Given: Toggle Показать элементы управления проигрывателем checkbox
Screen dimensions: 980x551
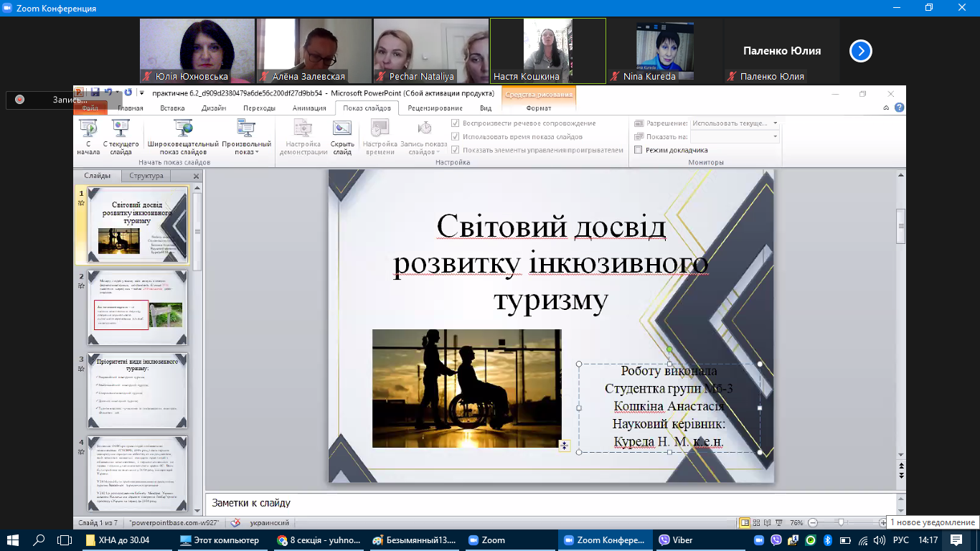Looking at the screenshot, I should coord(455,150).
